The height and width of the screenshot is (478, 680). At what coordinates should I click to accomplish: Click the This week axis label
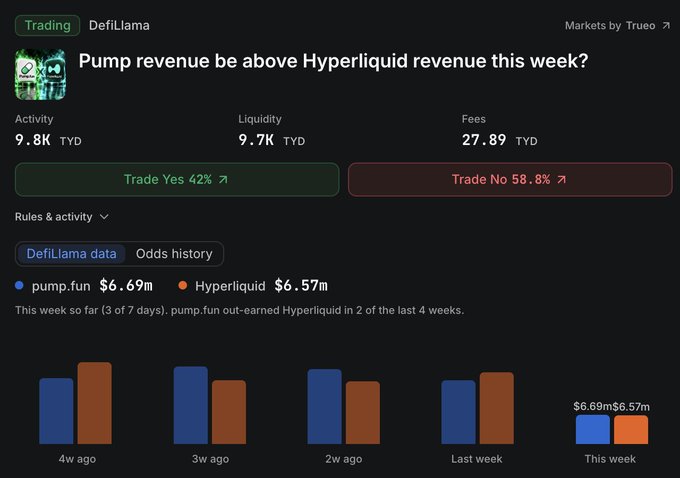click(x=610, y=459)
